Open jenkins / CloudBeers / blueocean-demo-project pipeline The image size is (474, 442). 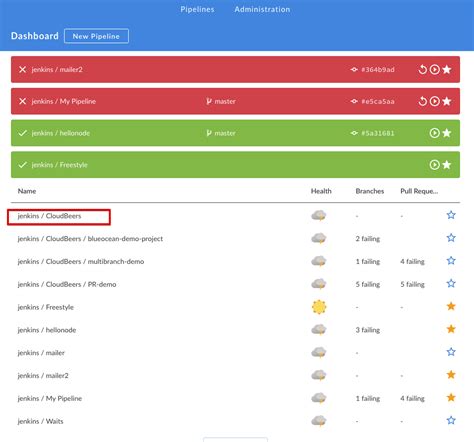coord(90,239)
